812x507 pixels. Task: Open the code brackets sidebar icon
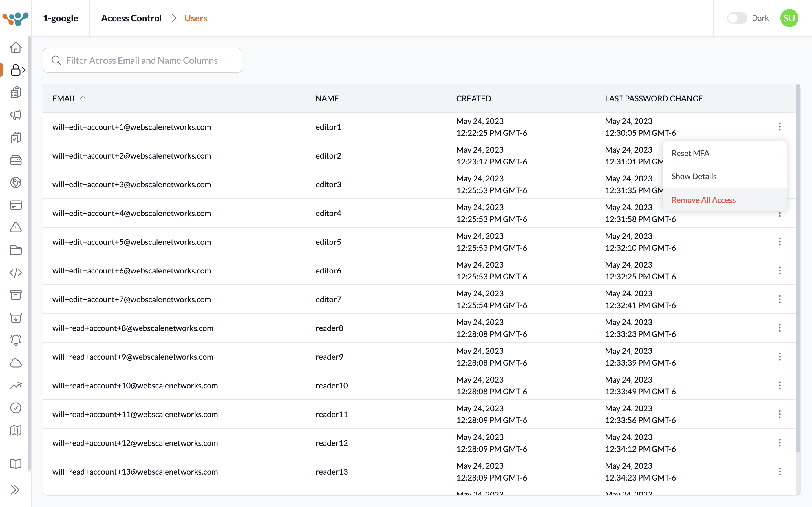(16, 273)
